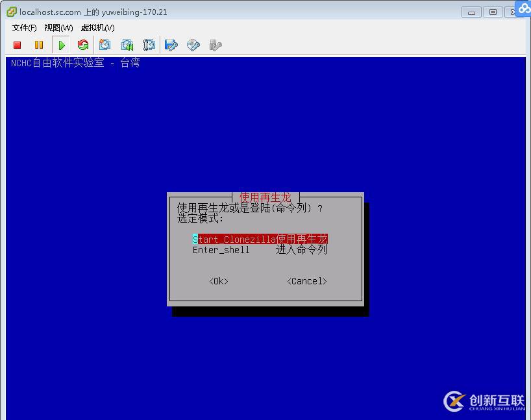The width and height of the screenshot is (531, 420).
Task: Open the 虚拟机 menu
Action: pyautogui.click(x=96, y=28)
